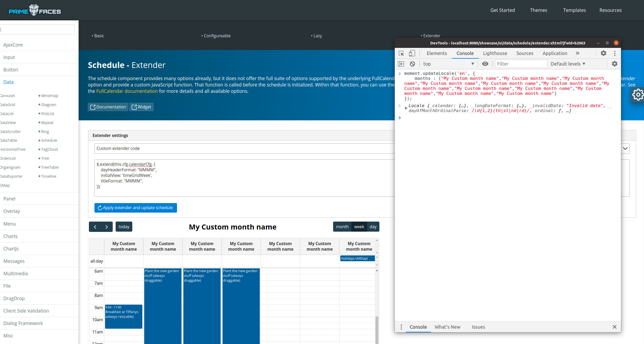
Task: Click the inspect element picker icon
Action: point(401,53)
